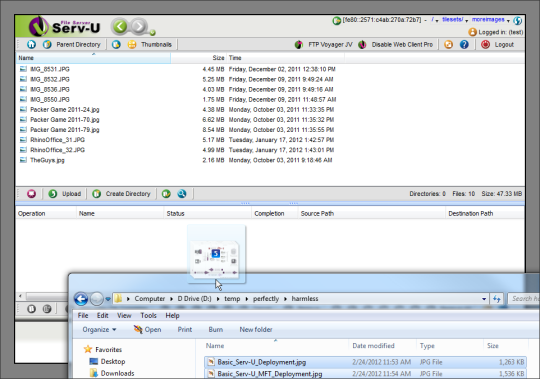This screenshot has width=540, height=379.
Task: Click D Drive (D:) breadcrumb
Action: tap(195, 298)
